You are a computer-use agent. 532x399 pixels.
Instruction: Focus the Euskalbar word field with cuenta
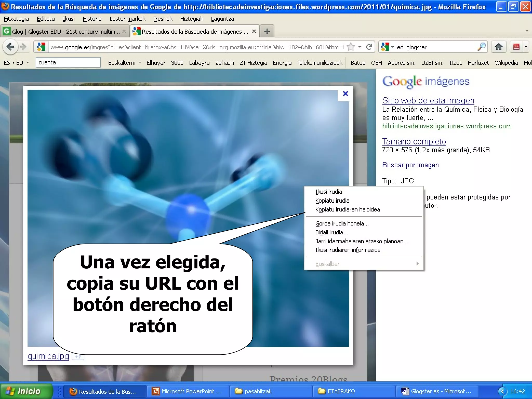click(68, 62)
